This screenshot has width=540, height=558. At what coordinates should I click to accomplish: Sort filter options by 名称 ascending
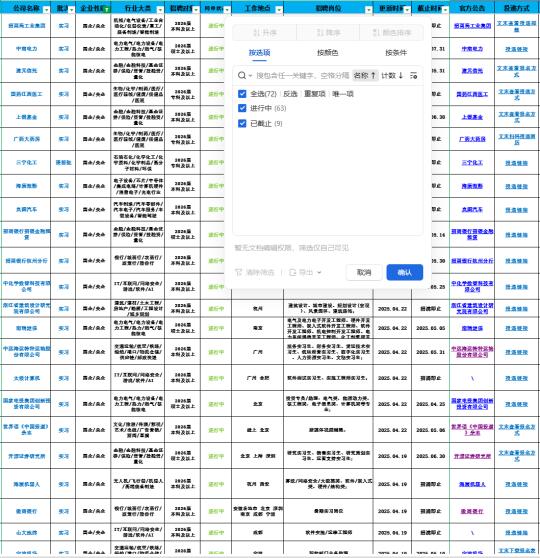pos(365,75)
